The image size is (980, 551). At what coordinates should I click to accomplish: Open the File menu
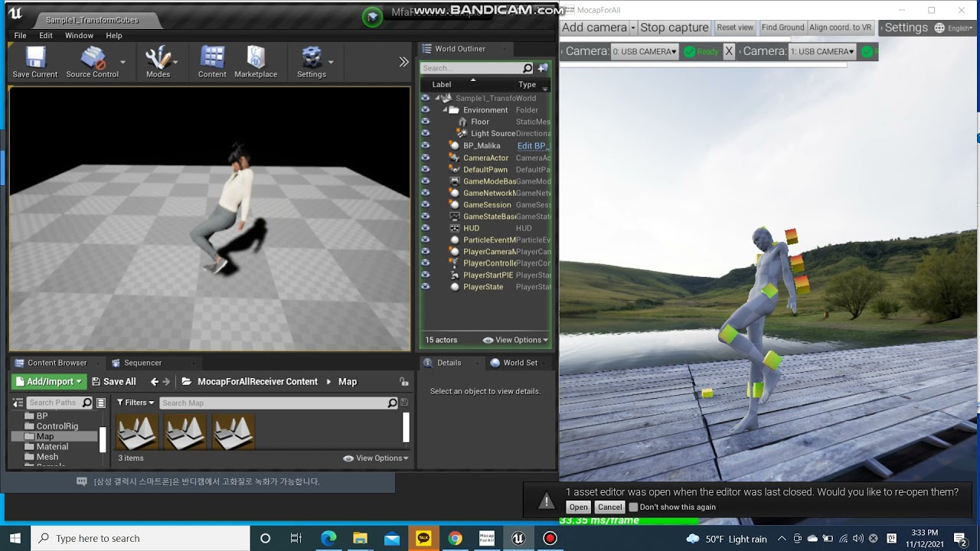20,35
